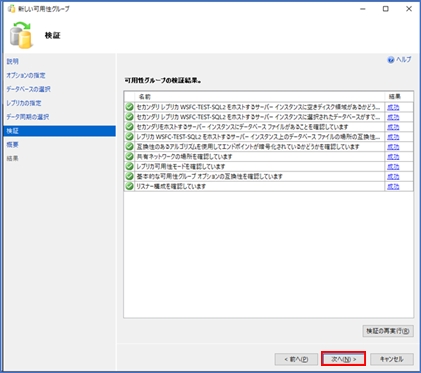Select the 検証 step in sidebar
421x373 pixels.
point(60,131)
